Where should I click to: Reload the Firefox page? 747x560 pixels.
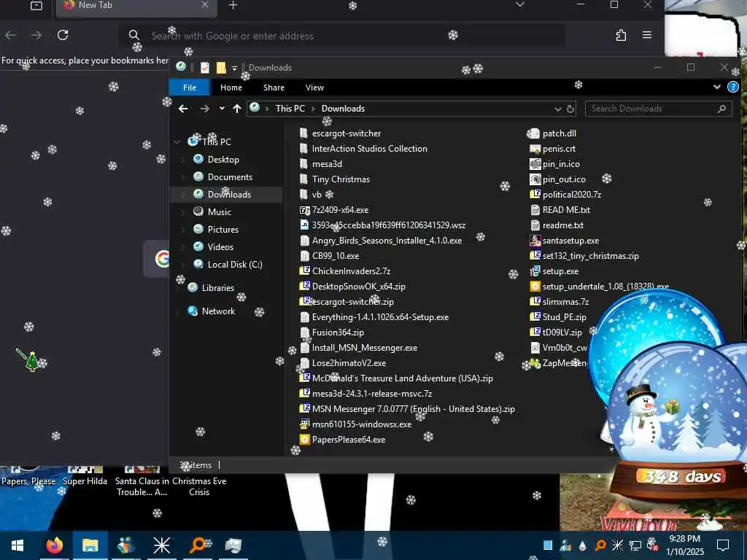click(x=63, y=35)
